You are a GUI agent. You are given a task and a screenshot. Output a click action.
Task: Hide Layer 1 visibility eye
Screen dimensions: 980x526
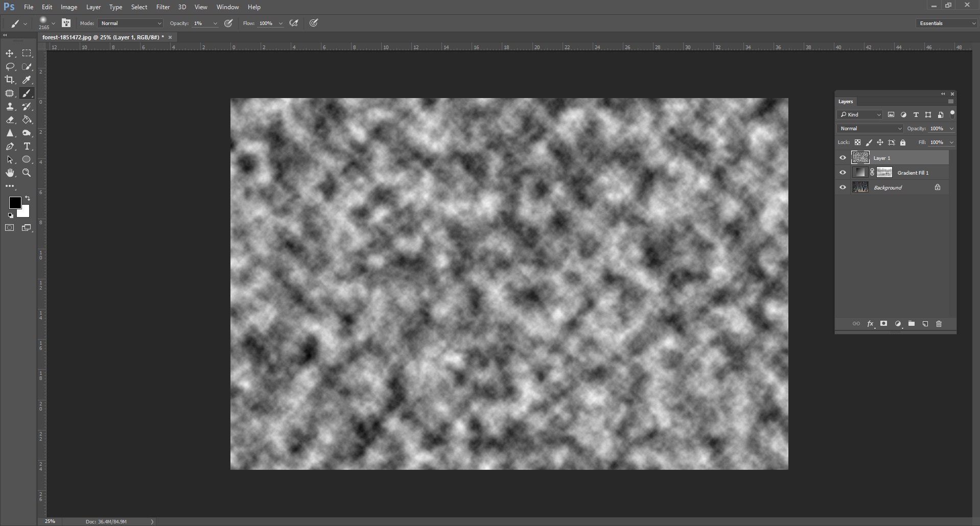843,158
